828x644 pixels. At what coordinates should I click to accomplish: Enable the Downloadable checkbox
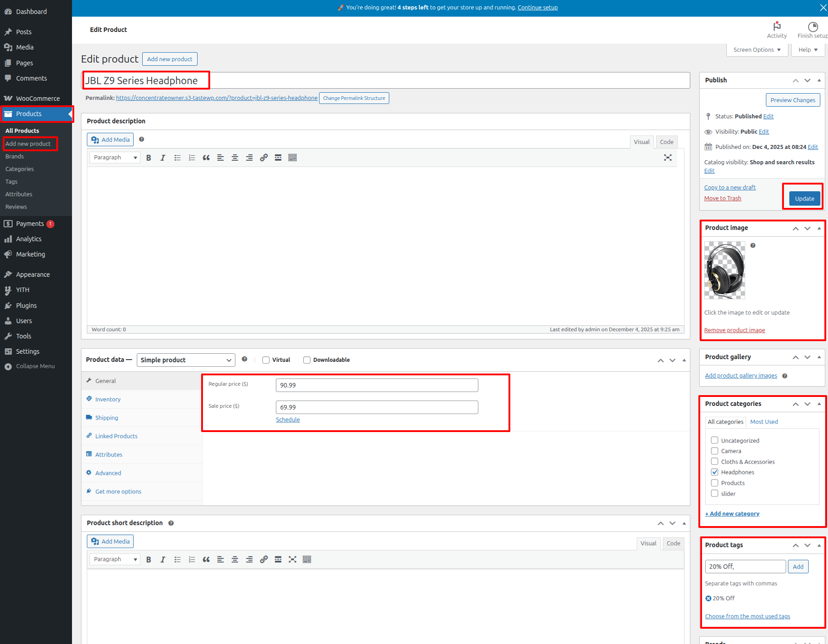coord(307,360)
